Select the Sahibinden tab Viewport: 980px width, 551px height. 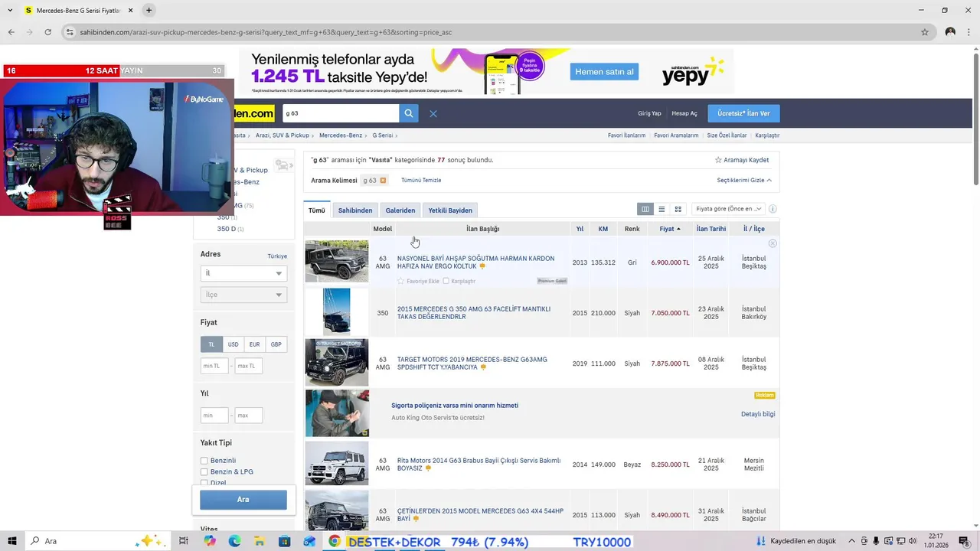point(355,210)
